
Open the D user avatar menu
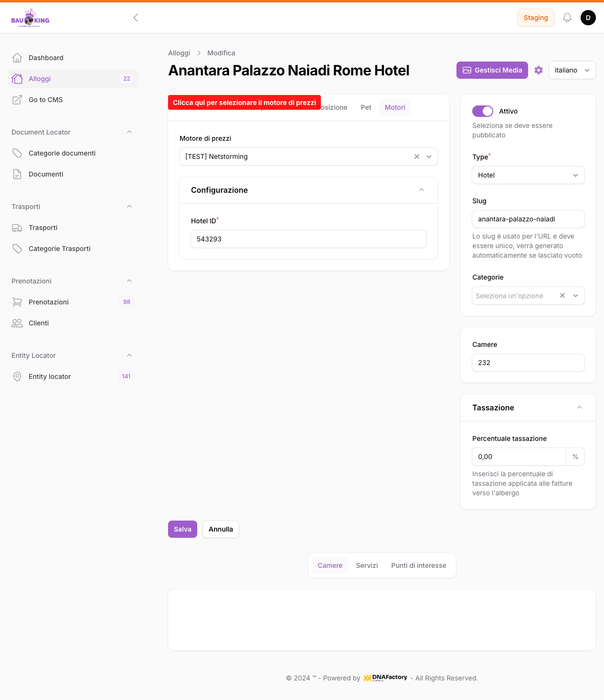click(588, 18)
